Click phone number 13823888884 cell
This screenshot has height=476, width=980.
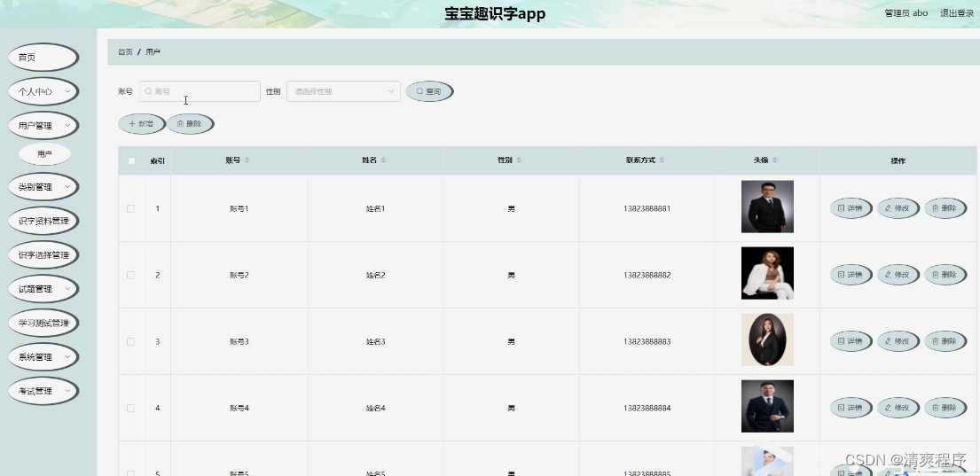pos(647,408)
